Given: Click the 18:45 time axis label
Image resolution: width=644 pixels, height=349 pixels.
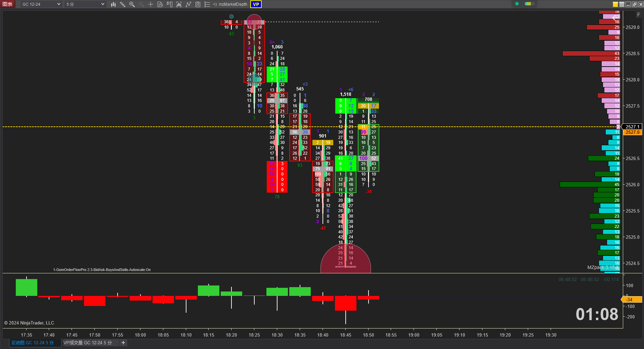Looking at the screenshot, I should [346, 335].
